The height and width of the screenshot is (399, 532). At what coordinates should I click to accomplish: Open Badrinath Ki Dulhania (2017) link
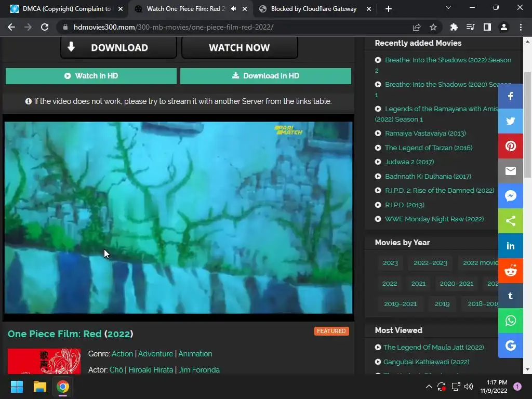(428, 177)
